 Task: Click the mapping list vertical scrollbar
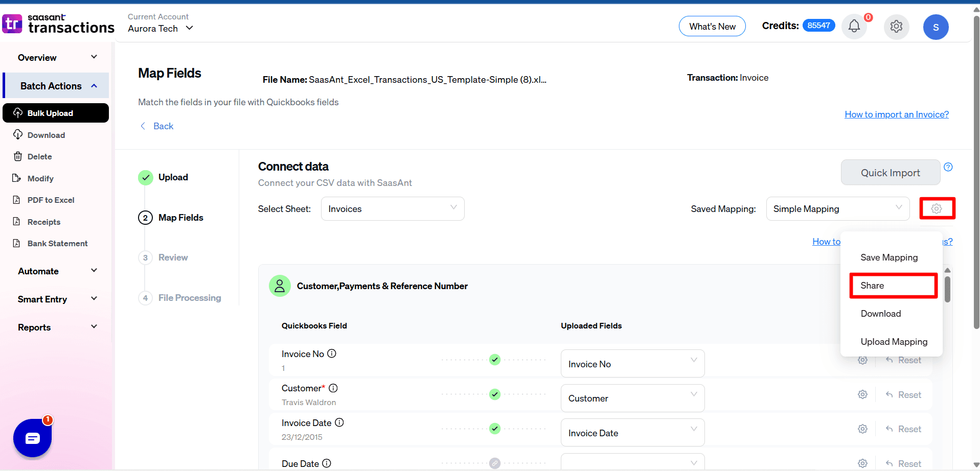click(x=947, y=289)
